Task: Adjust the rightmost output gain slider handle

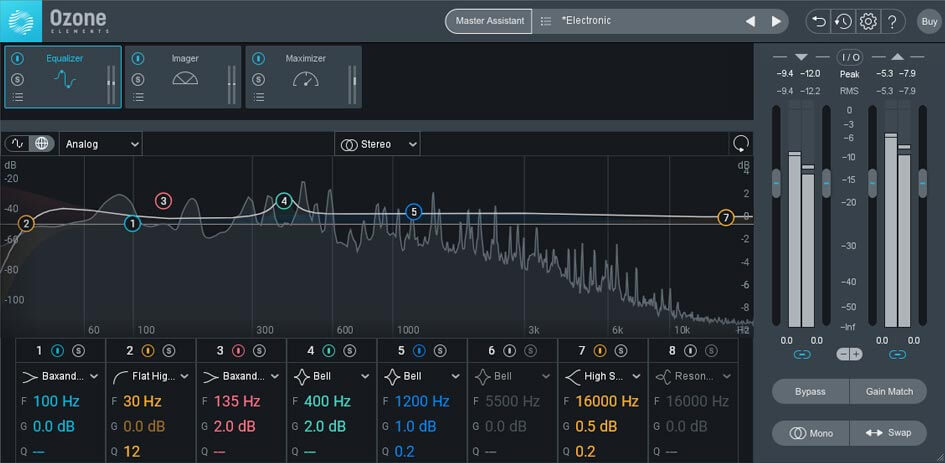Action: tap(923, 183)
